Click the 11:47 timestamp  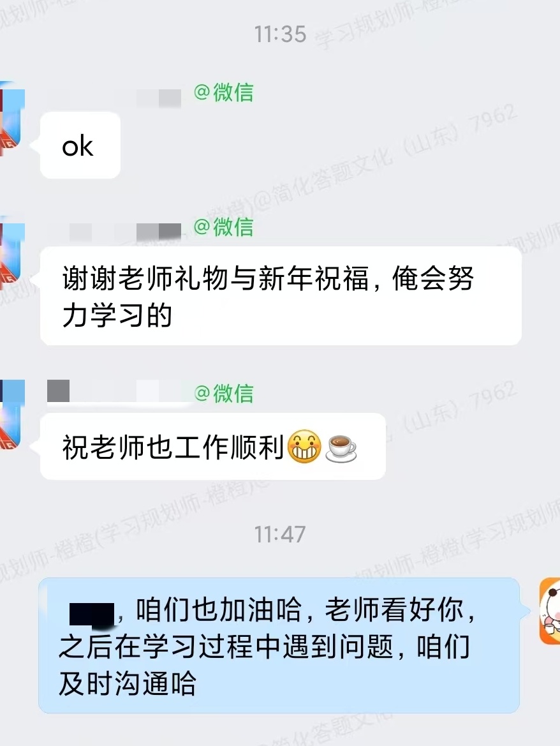click(280, 534)
